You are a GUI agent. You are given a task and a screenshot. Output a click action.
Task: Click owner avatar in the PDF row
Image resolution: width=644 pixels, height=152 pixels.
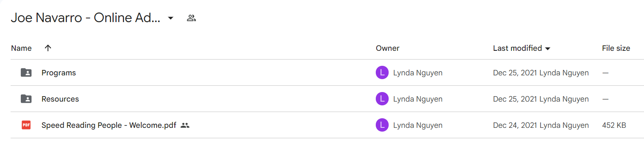click(x=382, y=125)
